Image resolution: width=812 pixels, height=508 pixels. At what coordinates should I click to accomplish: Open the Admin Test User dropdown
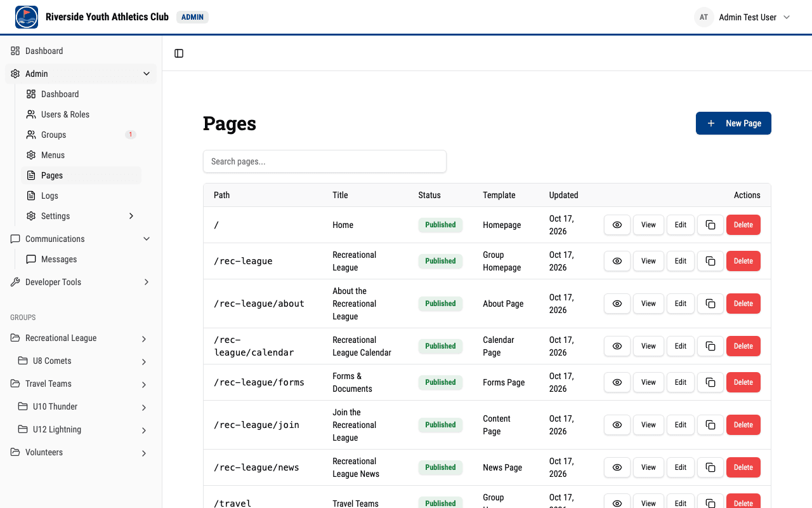coord(743,17)
